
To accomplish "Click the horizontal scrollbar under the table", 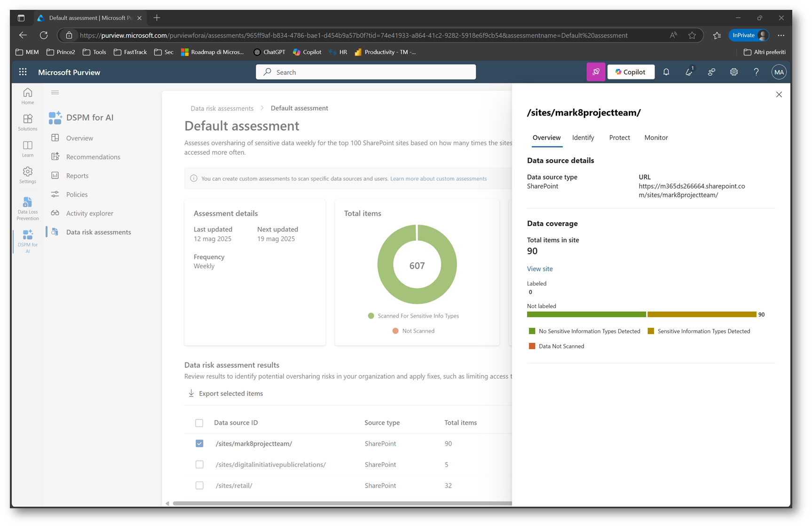I will coord(342,503).
